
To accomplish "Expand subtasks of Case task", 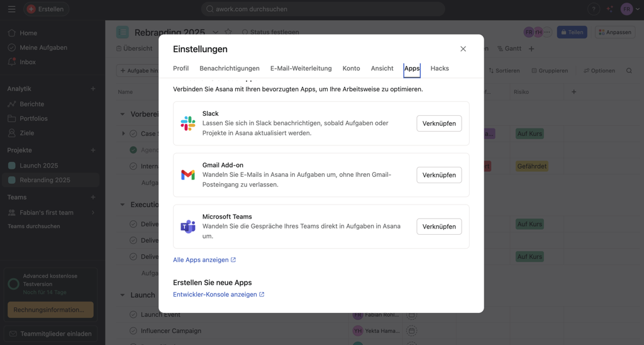I will [x=123, y=133].
